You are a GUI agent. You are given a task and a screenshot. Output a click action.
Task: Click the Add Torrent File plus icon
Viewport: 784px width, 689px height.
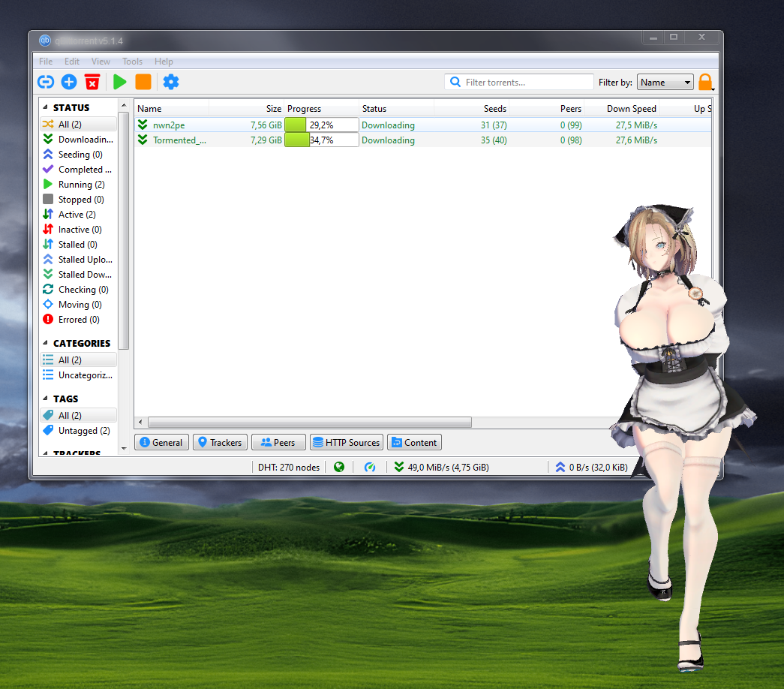pyautogui.click(x=69, y=82)
